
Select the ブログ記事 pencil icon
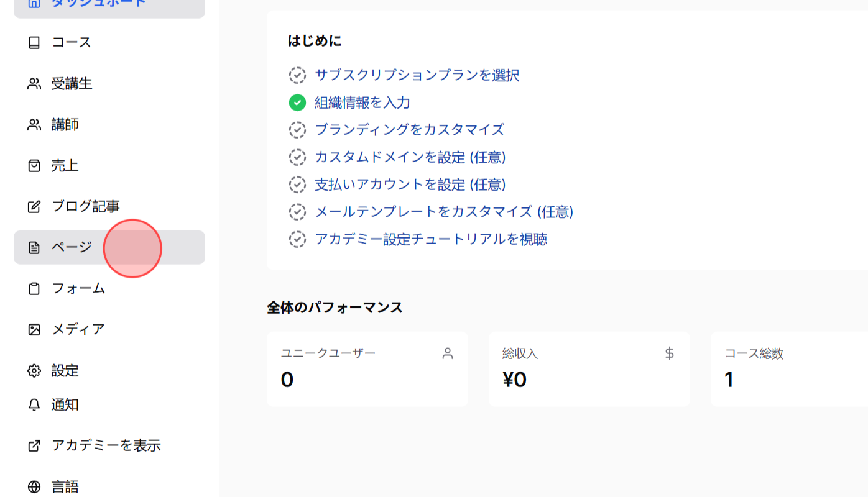(x=34, y=206)
